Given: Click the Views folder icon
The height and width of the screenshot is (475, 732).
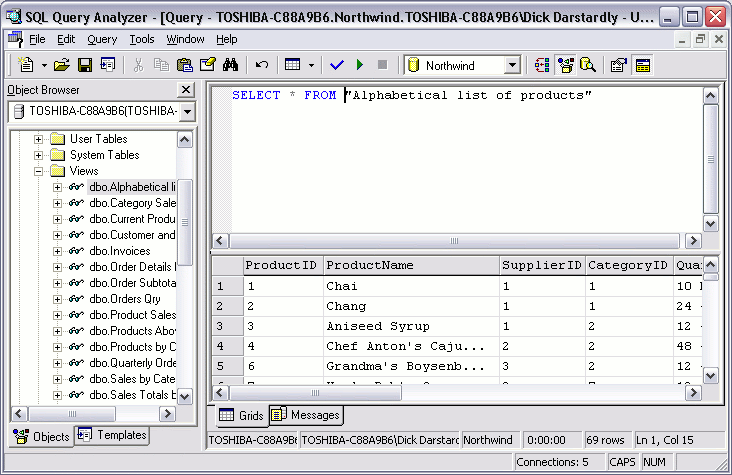Looking at the screenshot, I should 57,171.
